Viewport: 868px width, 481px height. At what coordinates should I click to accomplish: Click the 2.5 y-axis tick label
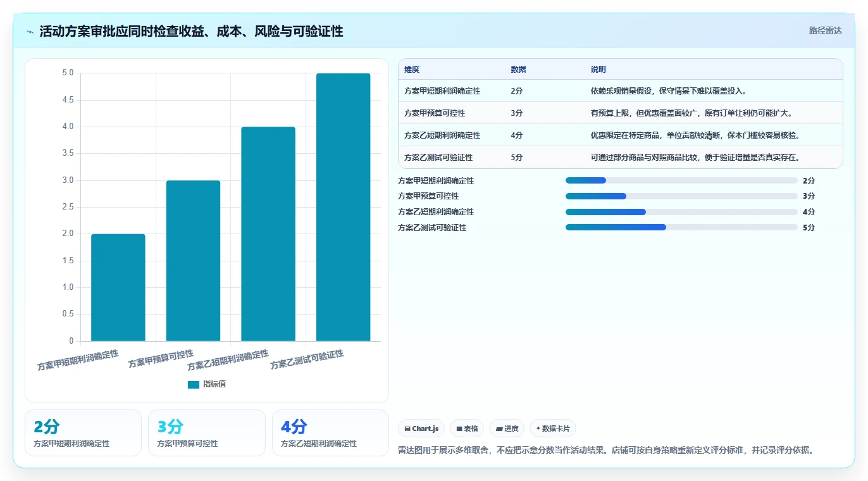pos(68,207)
